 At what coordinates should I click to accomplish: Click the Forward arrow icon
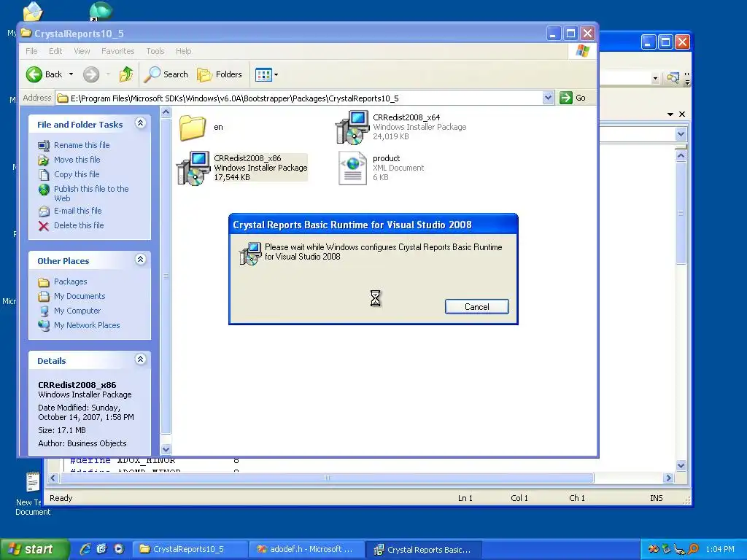(x=91, y=74)
